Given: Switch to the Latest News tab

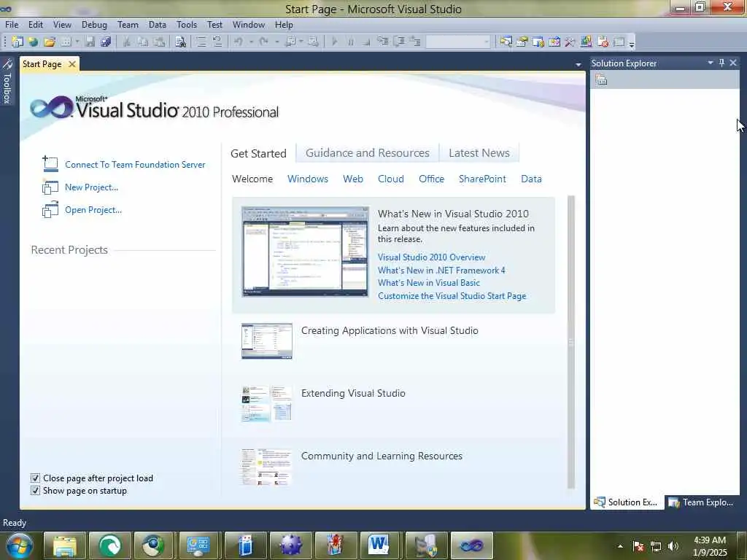Looking at the screenshot, I should 479,153.
